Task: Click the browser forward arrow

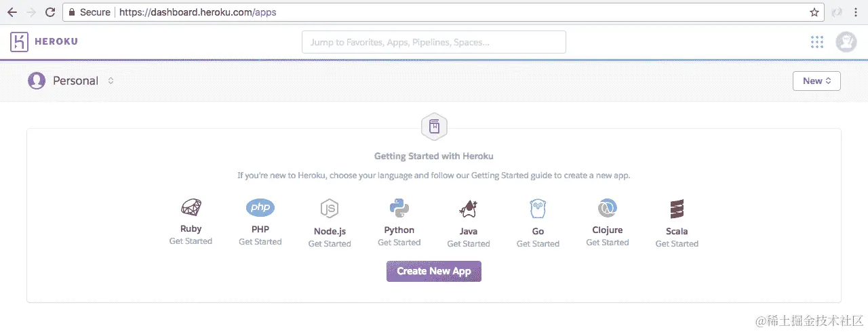Action: [31, 12]
